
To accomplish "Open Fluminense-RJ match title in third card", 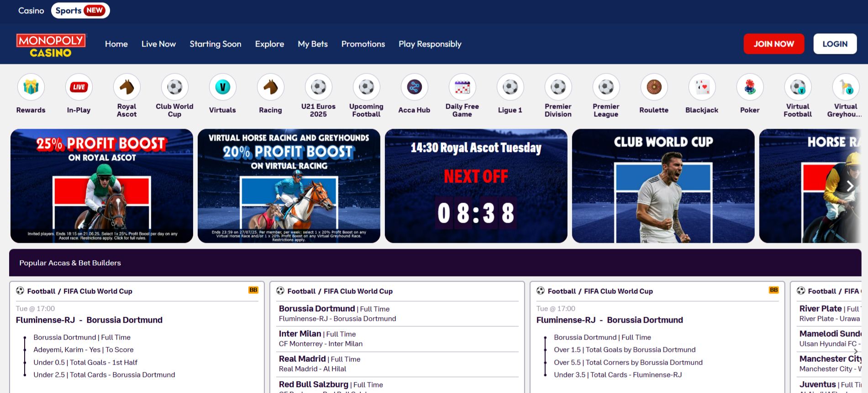I will click(610, 320).
